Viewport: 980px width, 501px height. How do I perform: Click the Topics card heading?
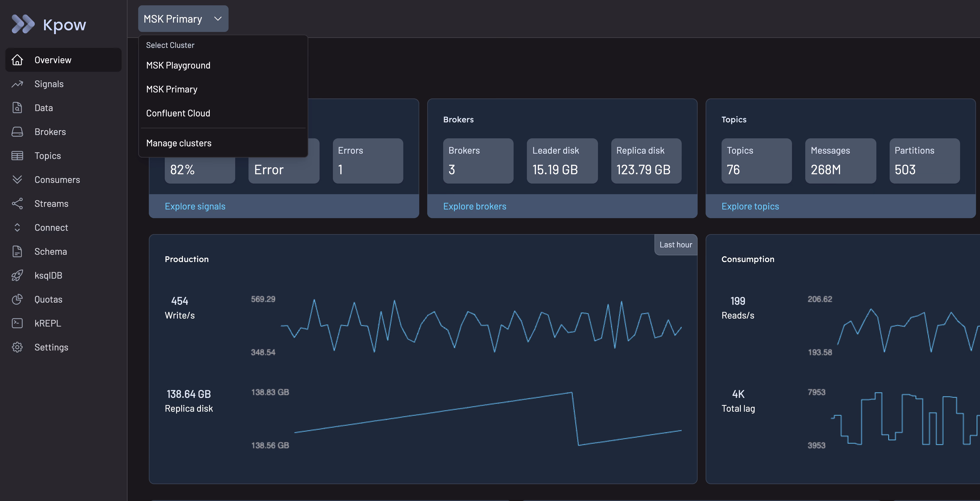tap(734, 119)
